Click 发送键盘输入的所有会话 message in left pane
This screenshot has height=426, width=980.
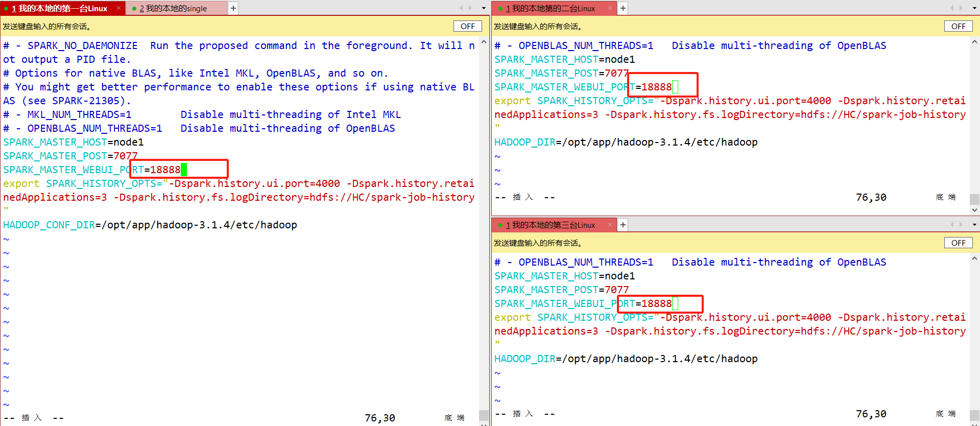point(46,27)
